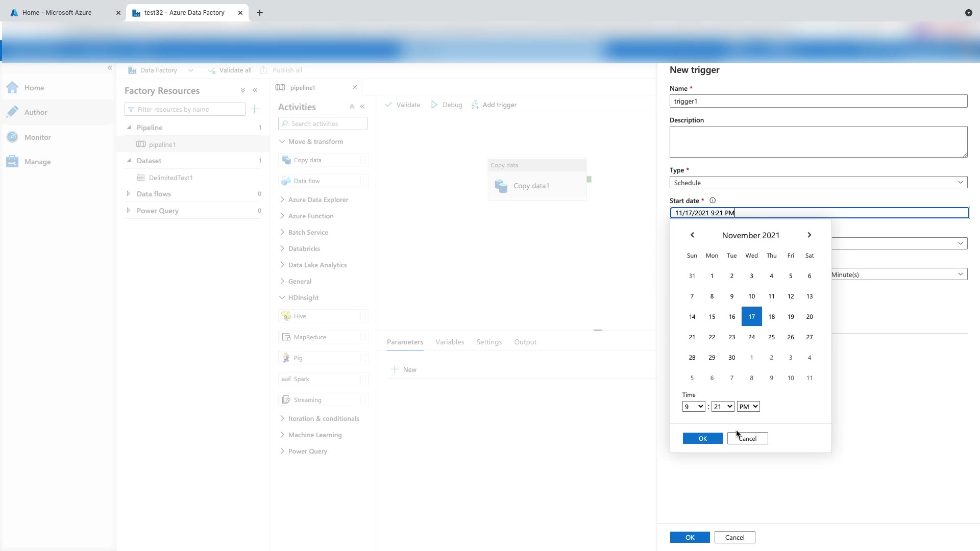Viewport: 980px width, 551px height.
Task: Click the next month arrow in calendar
Action: [x=809, y=235]
